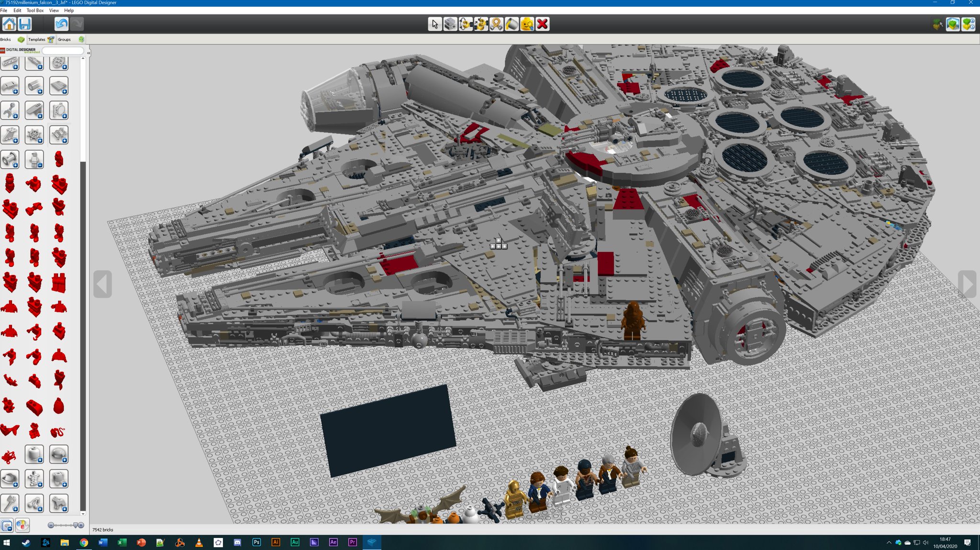The width and height of the screenshot is (980, 550).
Task: Activate the Clone brick tool
Action: click(450, 24)
